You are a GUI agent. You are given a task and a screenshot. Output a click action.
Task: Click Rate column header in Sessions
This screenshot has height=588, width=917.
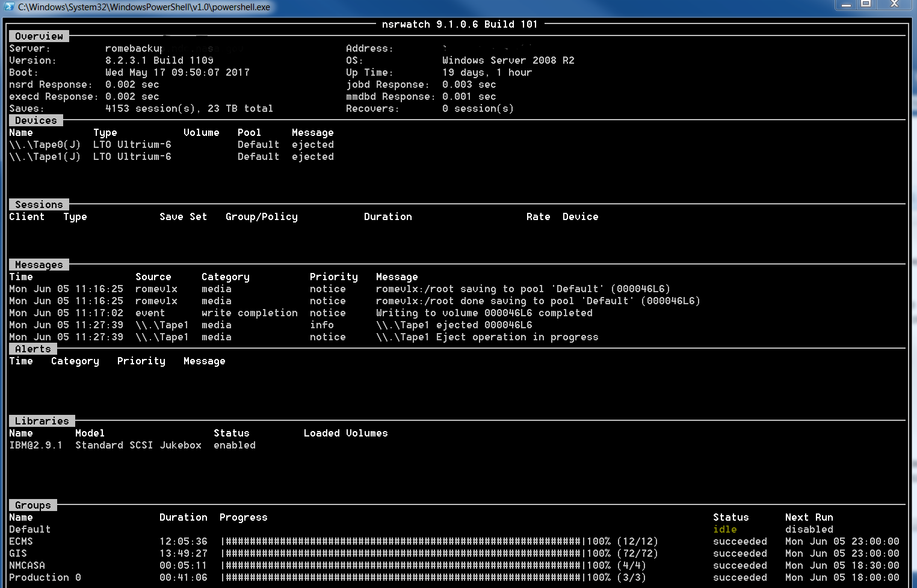point(539,216)
